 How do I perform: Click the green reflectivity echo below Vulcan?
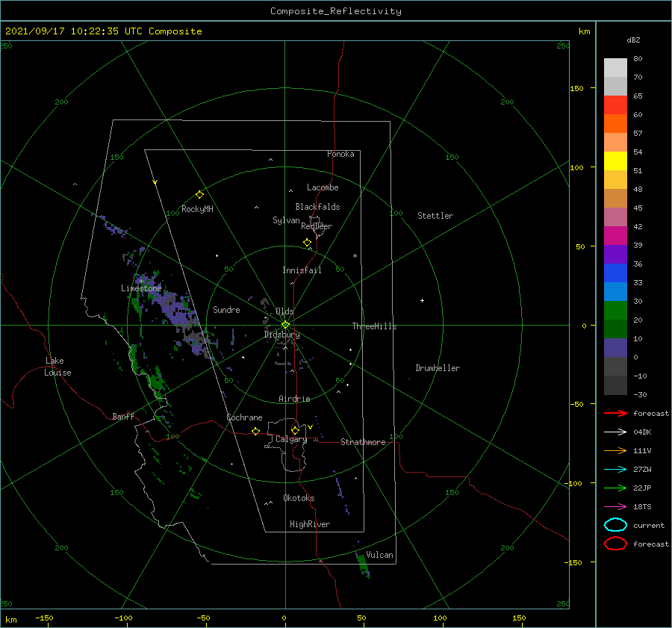click(x=363, y=564)
